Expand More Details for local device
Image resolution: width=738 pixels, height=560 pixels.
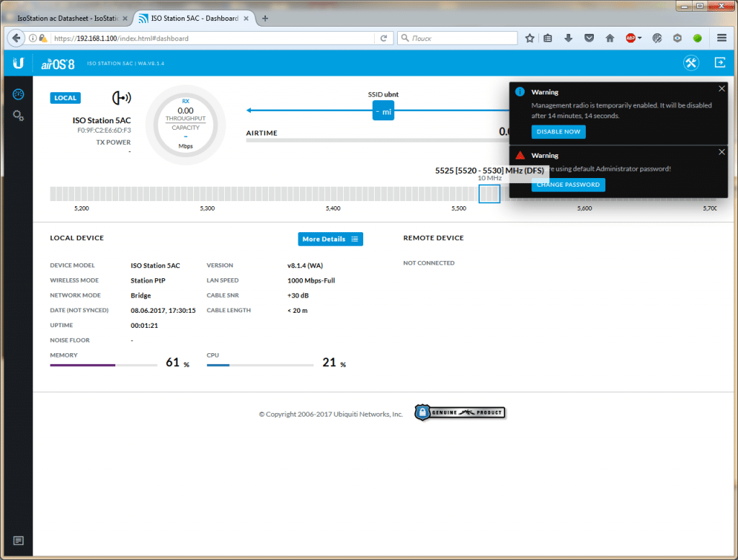pyautogui.click(x=331, y=239)
